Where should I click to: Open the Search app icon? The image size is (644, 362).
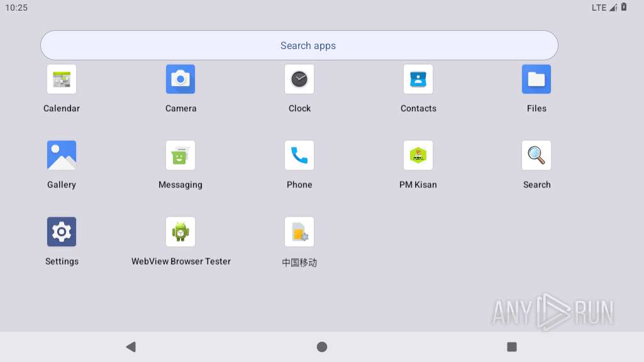pos(536,155)
